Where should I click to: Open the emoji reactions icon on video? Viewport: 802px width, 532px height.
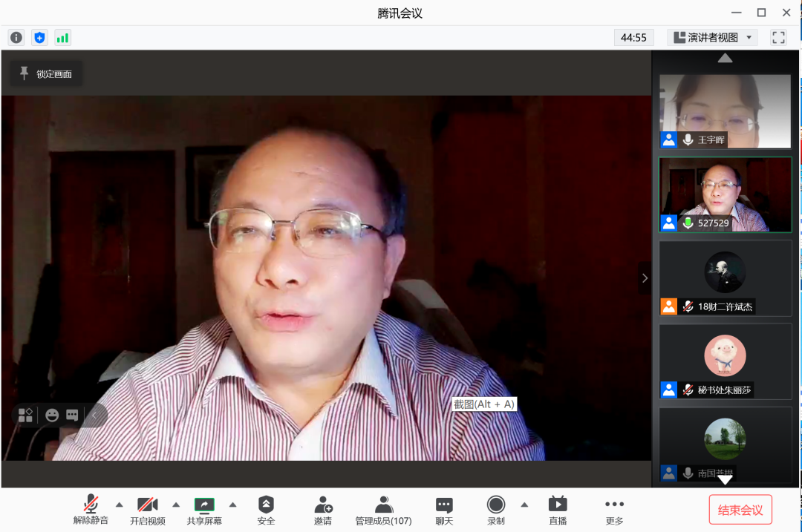[52, 416]
